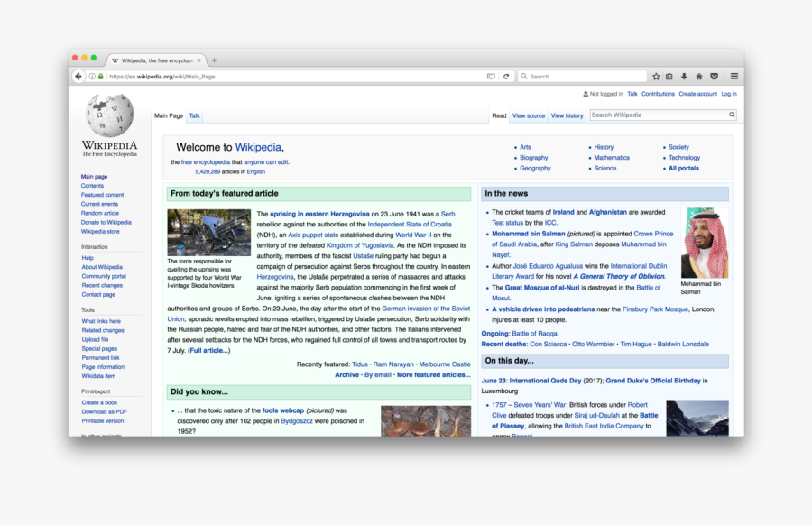Switch to the Talk tab
The height and width of the screenshot is (525, 812).
(193, 115)
